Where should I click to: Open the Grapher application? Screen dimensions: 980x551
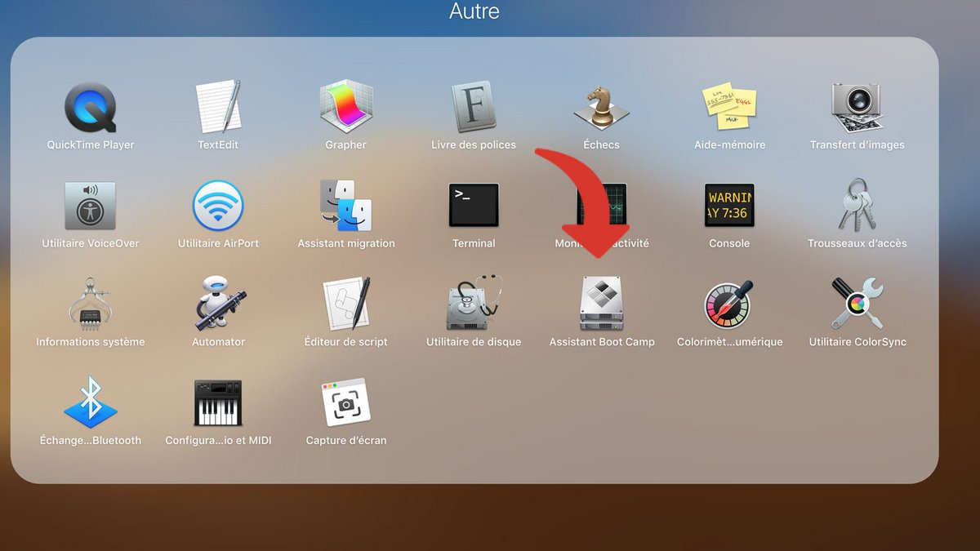(345, 110)
